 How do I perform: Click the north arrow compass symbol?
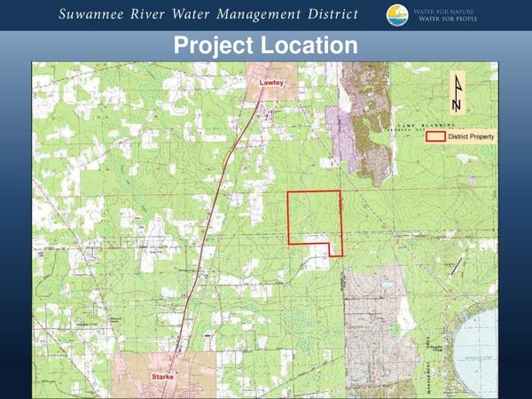[x=458, y=94]
